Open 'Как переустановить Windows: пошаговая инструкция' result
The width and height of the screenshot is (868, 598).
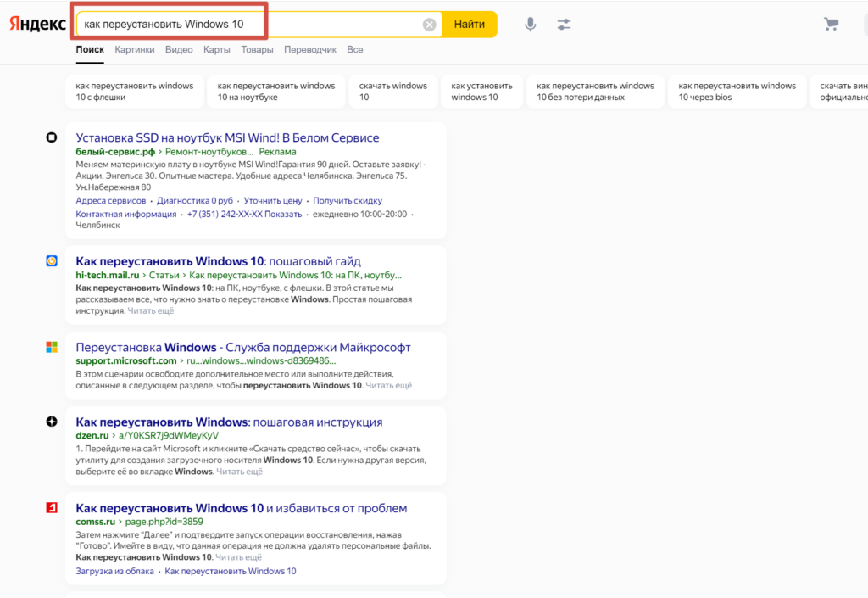click(x=229, y=422)
